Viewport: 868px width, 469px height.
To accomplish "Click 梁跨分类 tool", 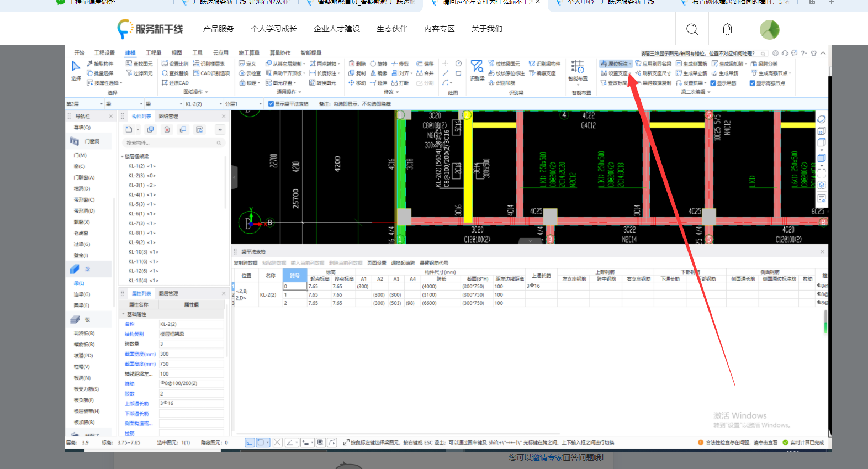I will pyautogui.click(x=764, y=64).
